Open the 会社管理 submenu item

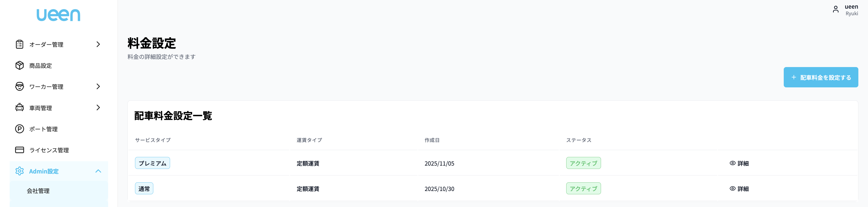click(x=38, y=191)
